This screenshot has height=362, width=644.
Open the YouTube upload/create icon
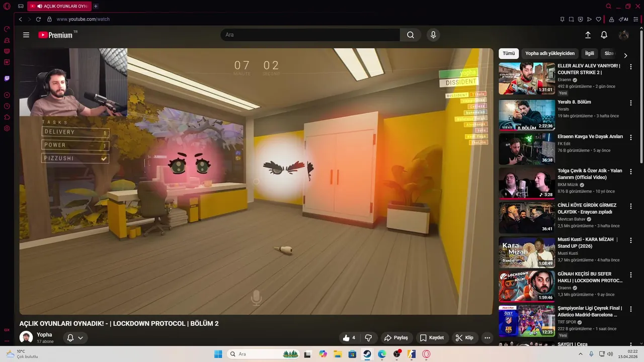coord(588,35)
